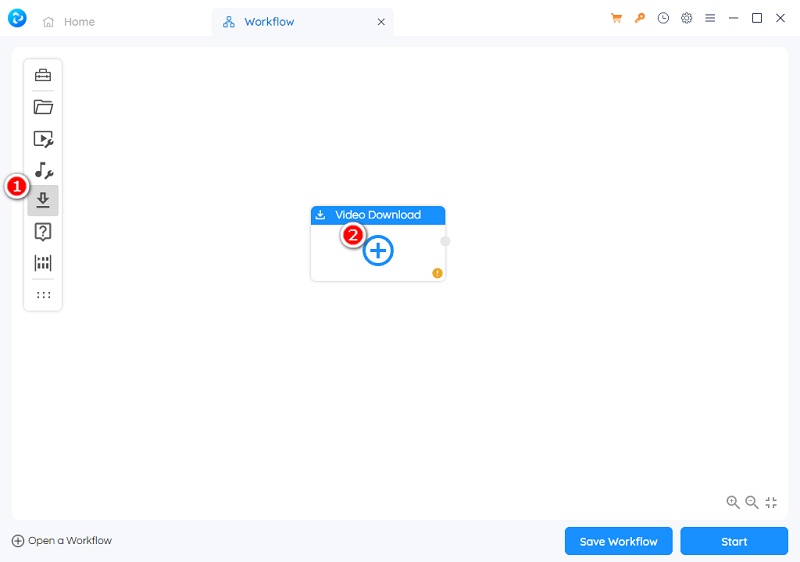Screen dimensions: 800x562
Task: Zoom out of the workflow canvas
Action: [x=752, y=502]
